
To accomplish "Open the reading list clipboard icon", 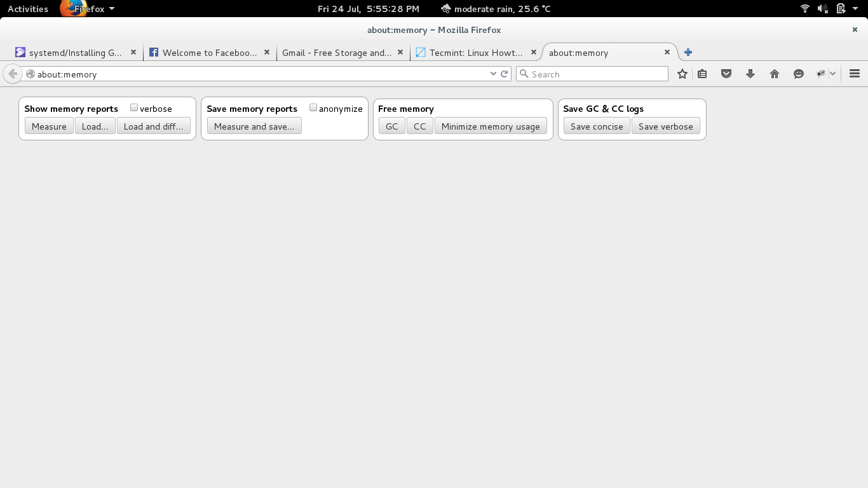I will pyautogui.click(x=702, y=74).
